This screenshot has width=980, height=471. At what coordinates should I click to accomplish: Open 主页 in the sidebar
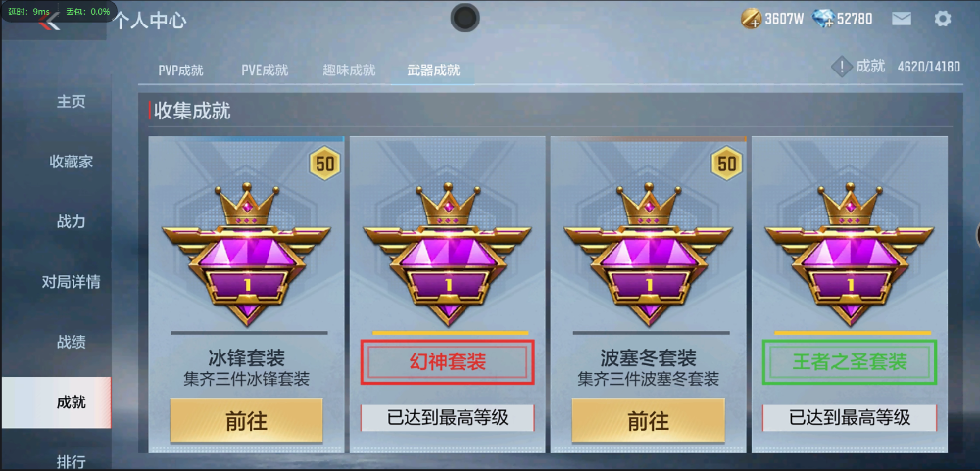[72, 102]
